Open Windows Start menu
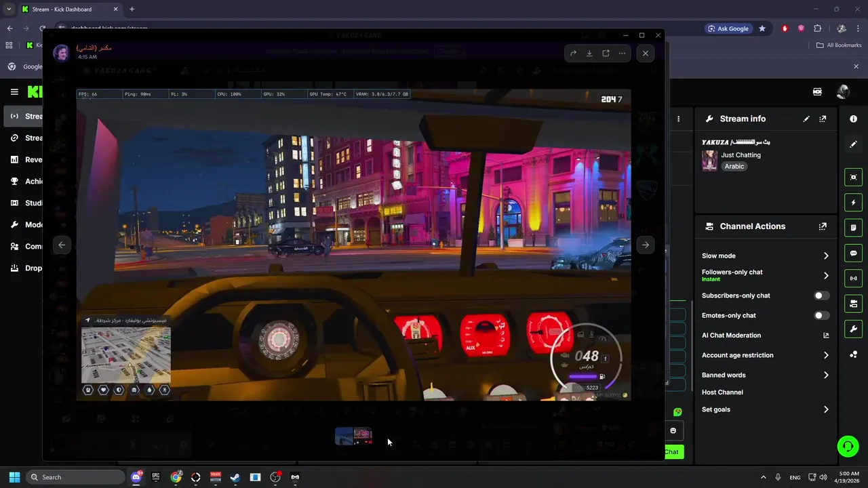This screenshot has width=868, height=488. click(x=14, y=477)
